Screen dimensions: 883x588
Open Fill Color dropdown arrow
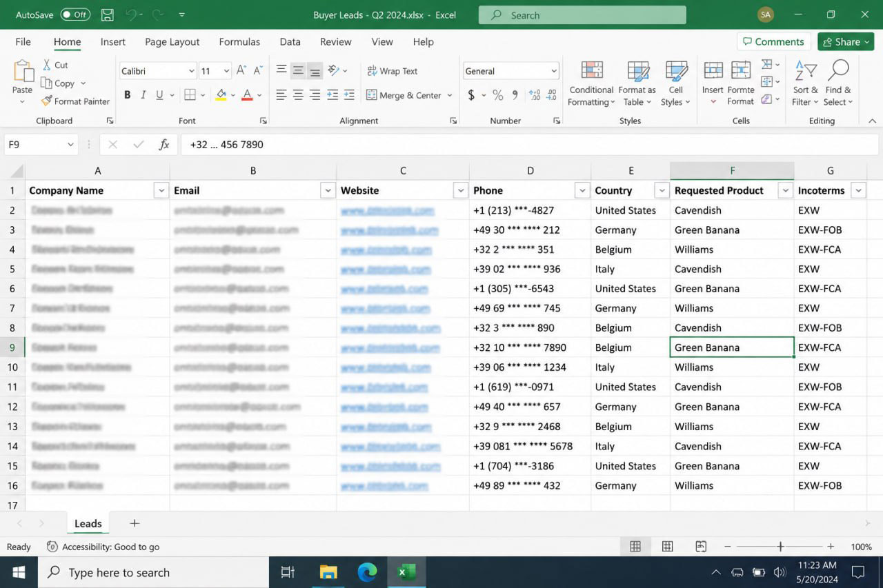[234, 95]
